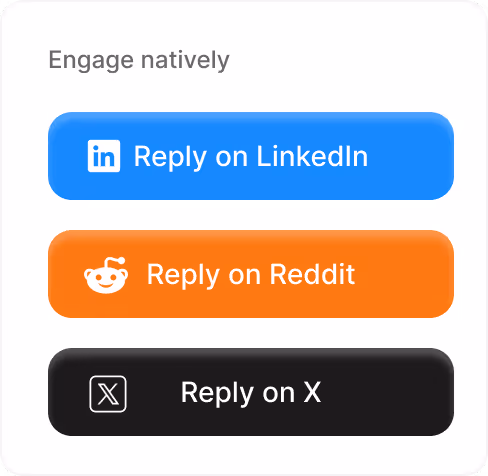Open the Reply on LinkedIn button
The width and height of the screenshot is (488, 476).
251,156
